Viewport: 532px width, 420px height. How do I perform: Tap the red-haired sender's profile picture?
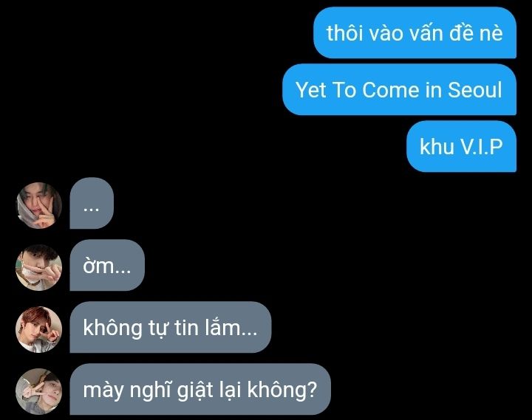point(39,329)
